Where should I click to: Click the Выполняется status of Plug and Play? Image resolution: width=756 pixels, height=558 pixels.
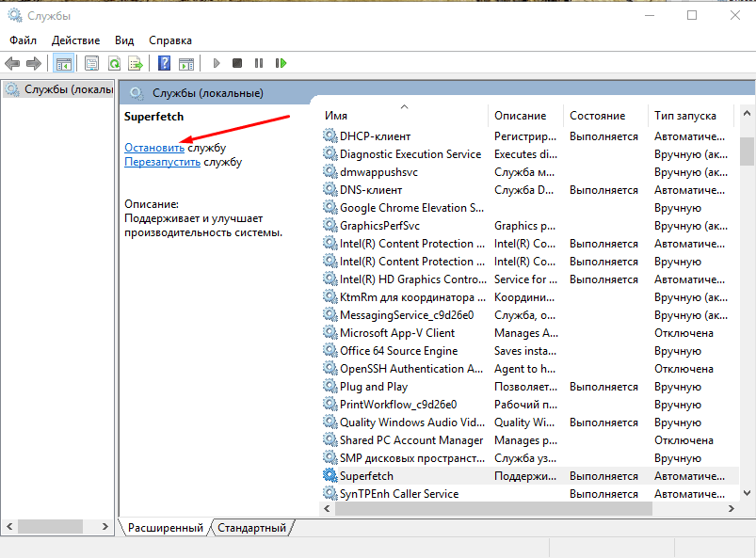pos(603,387)
